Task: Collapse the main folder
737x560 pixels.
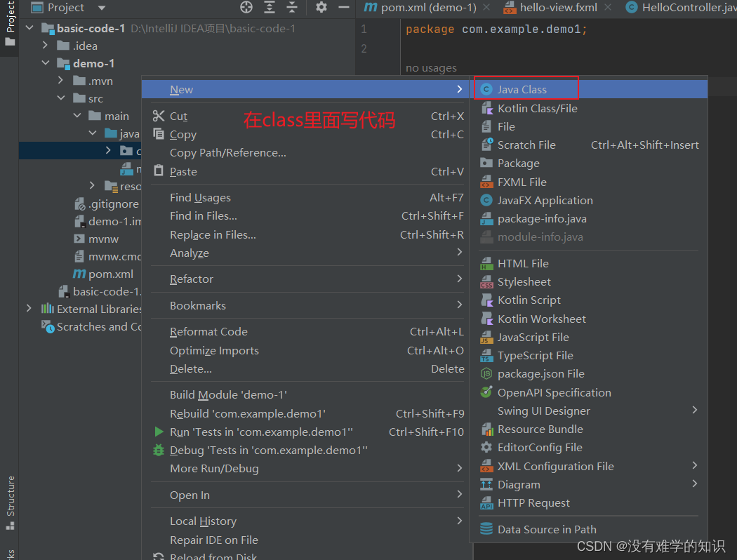Action: point(77,116)
